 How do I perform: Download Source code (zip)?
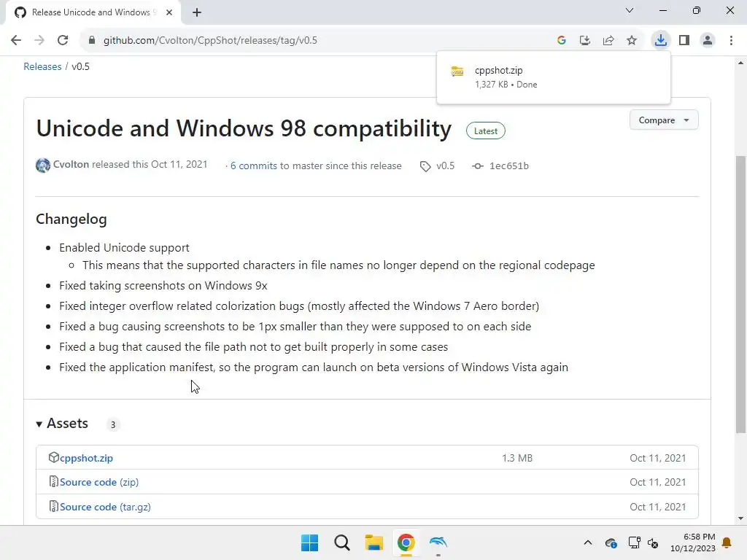99,482
